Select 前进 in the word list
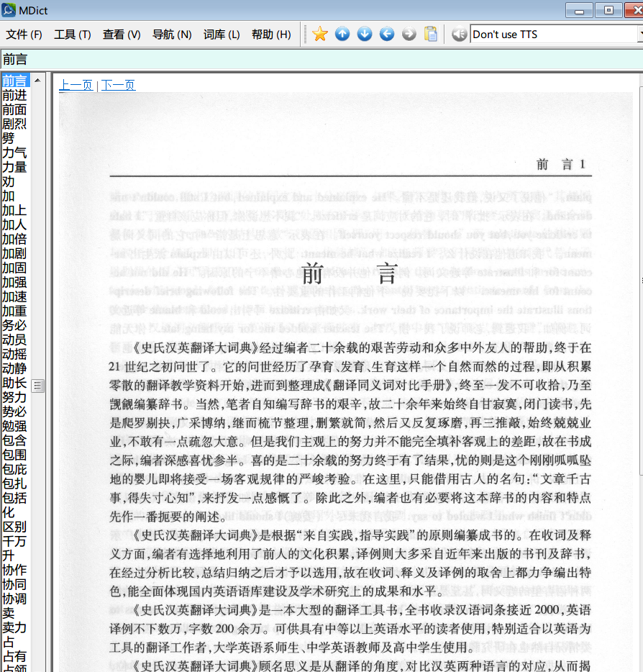 (14, 95)
